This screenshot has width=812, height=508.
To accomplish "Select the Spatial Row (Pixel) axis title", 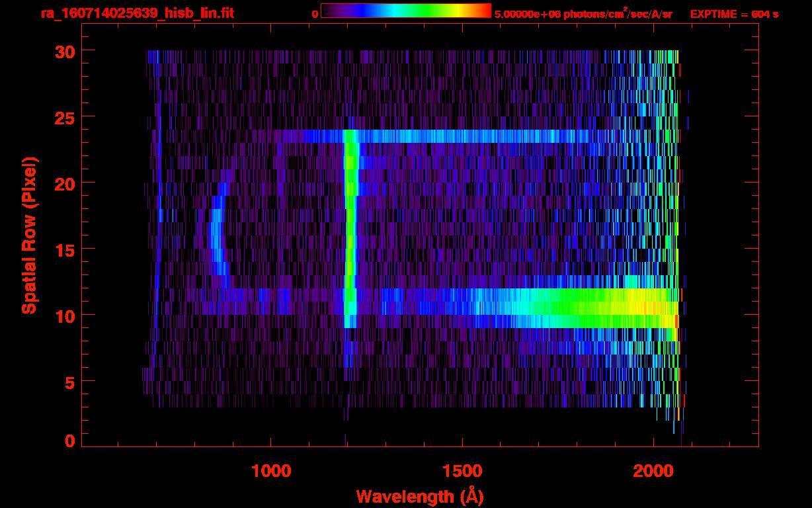I will point(28,235).
